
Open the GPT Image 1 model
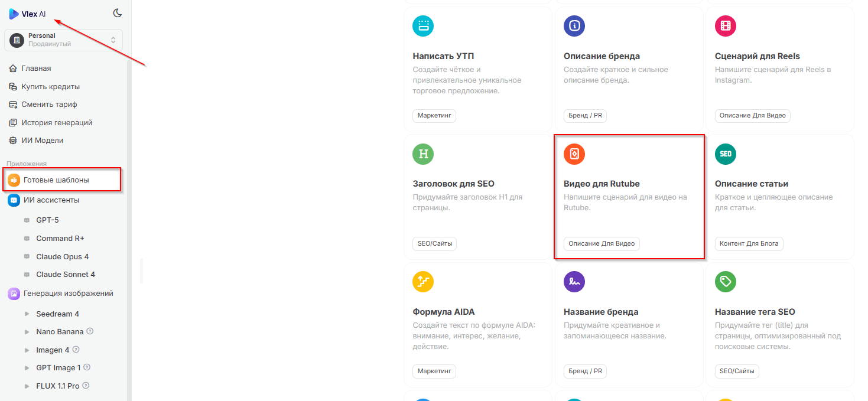(58, 368)
